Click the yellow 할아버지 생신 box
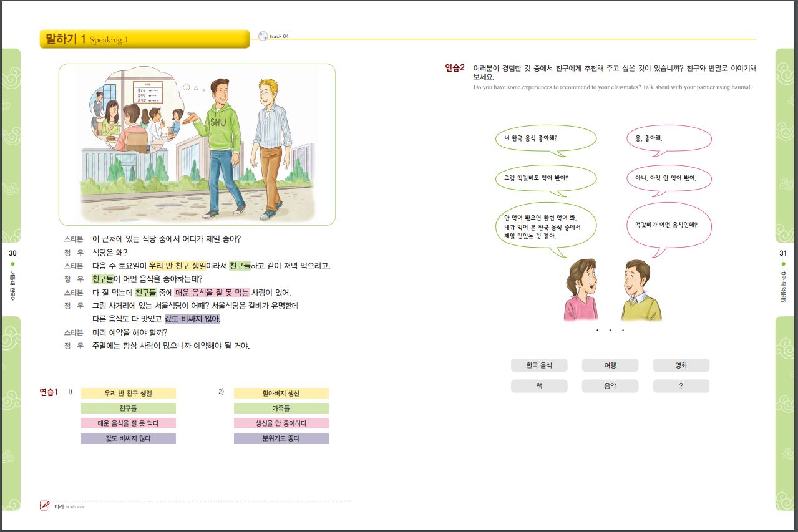798x532 pixels. [x=281, y=394]
